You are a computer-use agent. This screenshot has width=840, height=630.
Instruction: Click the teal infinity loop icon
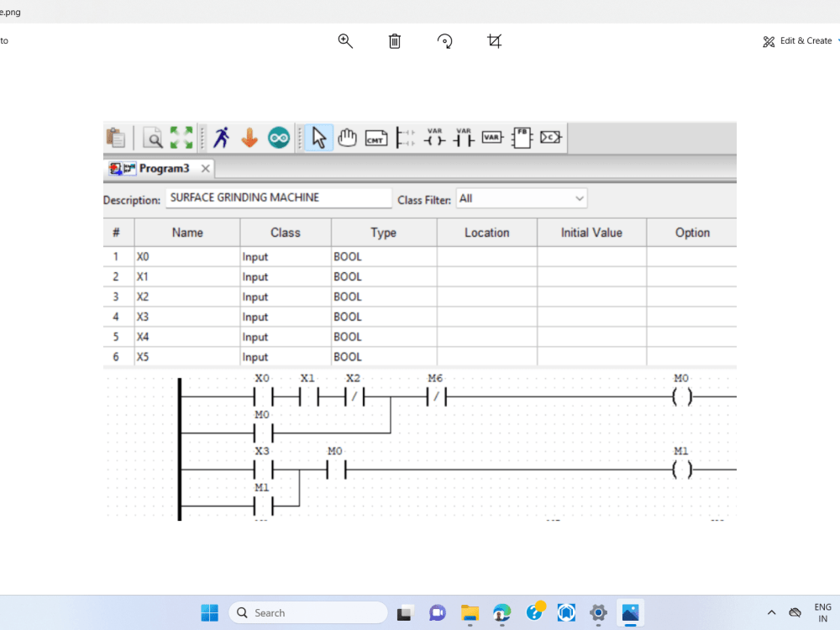coord(278,137)
